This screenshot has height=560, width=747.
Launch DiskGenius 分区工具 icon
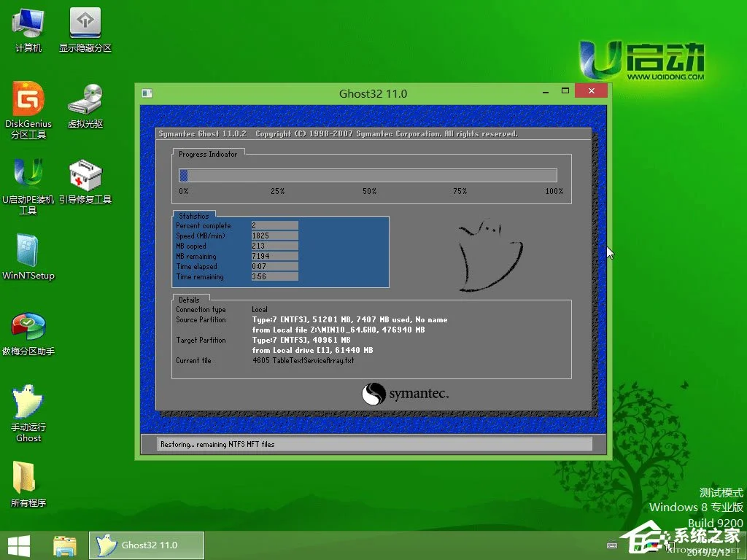point(28,111)
